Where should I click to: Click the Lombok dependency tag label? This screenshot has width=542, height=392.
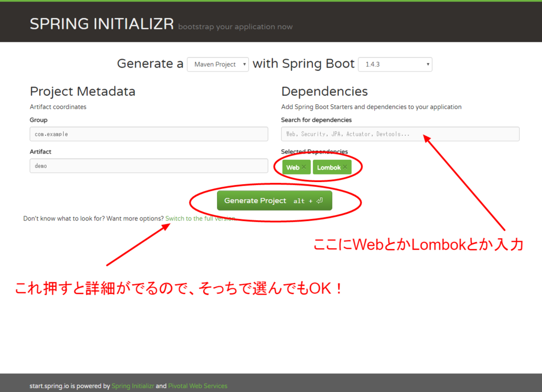pos(329,168)
